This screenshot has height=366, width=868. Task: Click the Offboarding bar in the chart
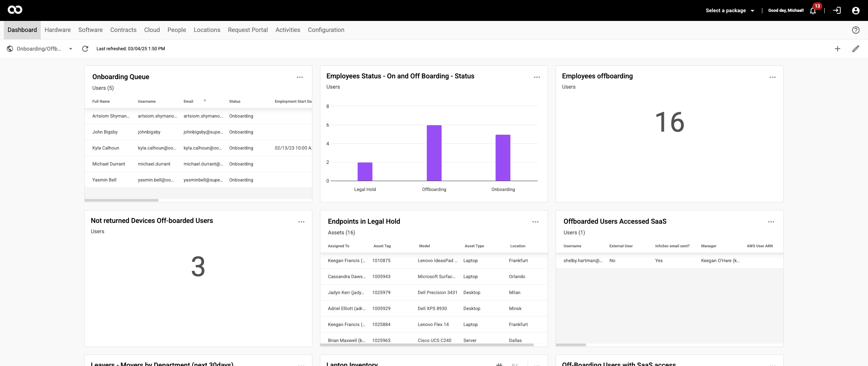[x=434, y=153]
